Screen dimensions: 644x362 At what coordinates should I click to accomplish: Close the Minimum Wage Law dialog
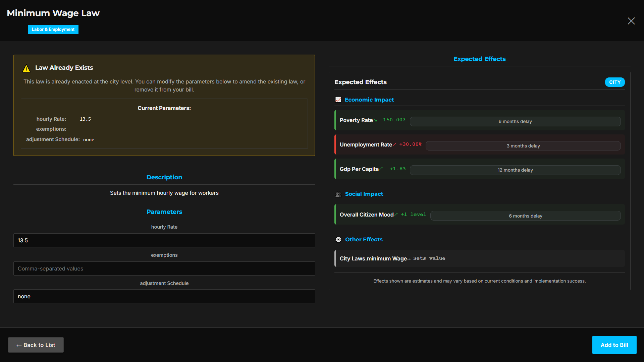[x=631, y=21]
